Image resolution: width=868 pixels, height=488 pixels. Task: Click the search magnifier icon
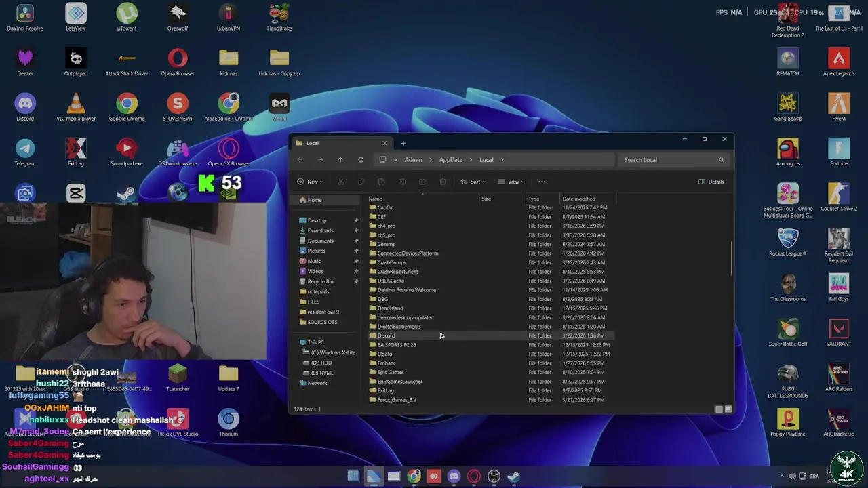click(721, 160)
